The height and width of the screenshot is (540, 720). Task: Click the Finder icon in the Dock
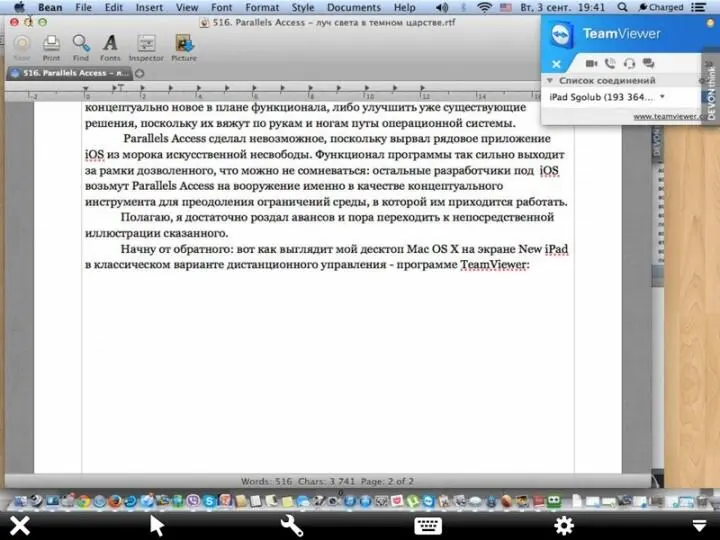tap(20, 501)
